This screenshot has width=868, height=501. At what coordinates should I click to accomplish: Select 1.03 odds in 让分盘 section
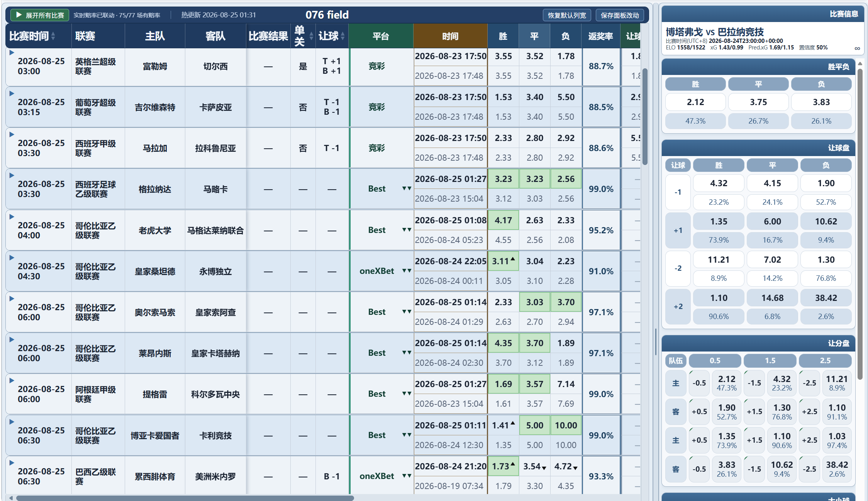[837, 440]
